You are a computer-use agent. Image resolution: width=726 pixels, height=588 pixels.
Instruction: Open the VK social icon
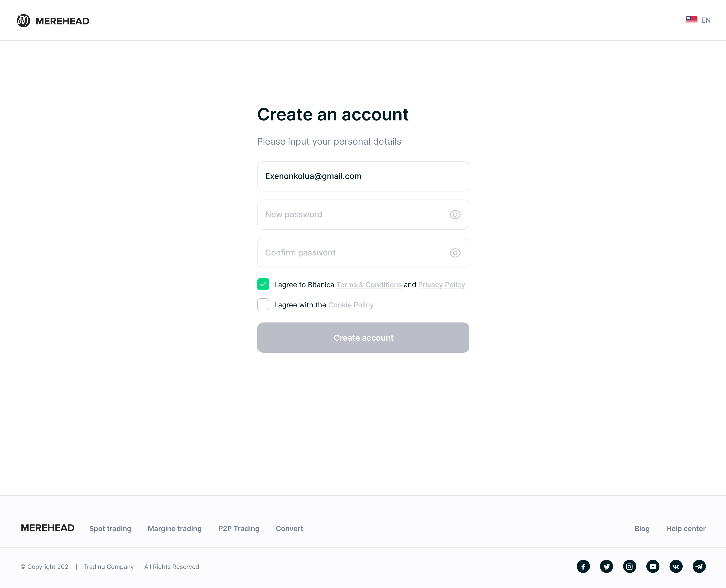pyautogui.click(x=676, y=566)
